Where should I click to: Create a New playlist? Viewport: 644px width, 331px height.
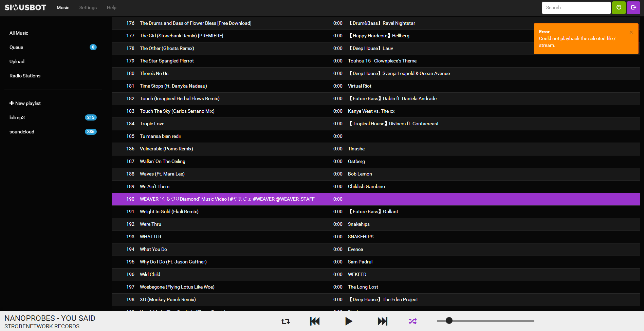pos(25,103)
